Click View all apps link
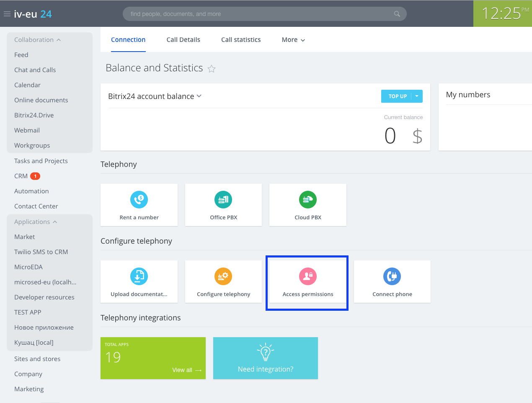Viewport: 532px width, 403px height. 187,370
